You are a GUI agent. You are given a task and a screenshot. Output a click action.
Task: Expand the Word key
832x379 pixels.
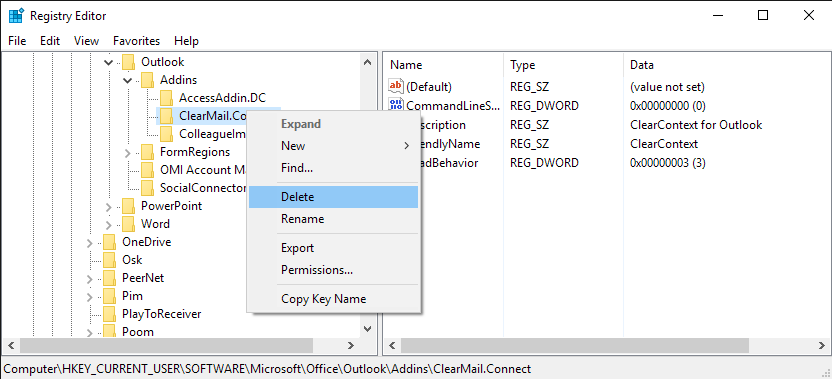pos(108,225)
